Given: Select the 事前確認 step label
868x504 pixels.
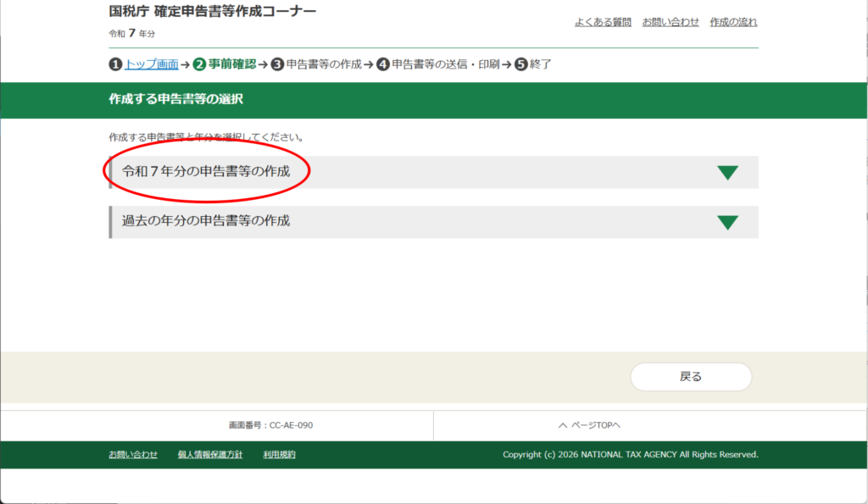Looking at the screenshot, I should (x=231, y=64).
